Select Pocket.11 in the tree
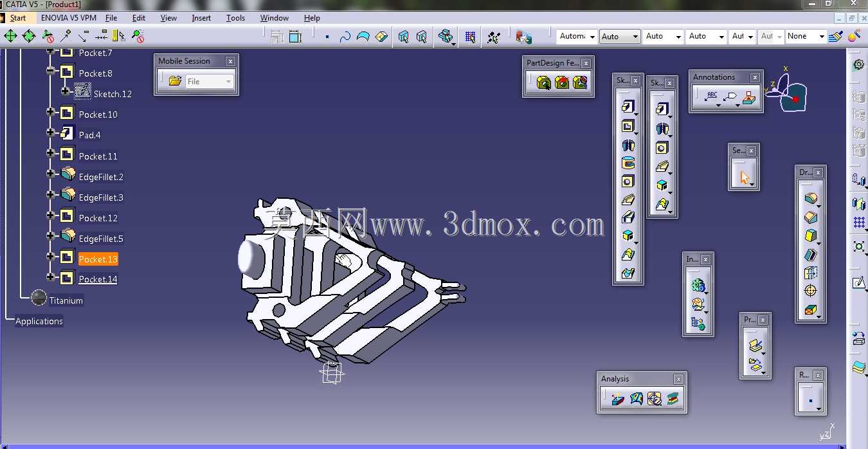This screenshot has height=449, width=868. pos(98,156)
